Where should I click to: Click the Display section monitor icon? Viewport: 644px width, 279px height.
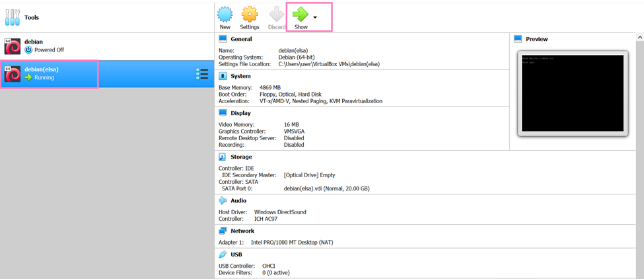[x=223, y=112]
